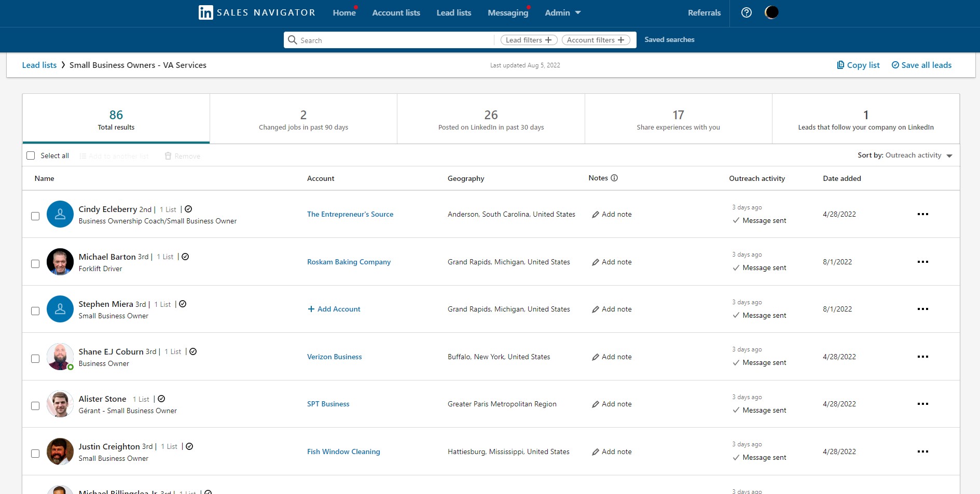980x494 pixels.
Task: Click Stephen Miera's placeholder avatar
Action: 60,309
